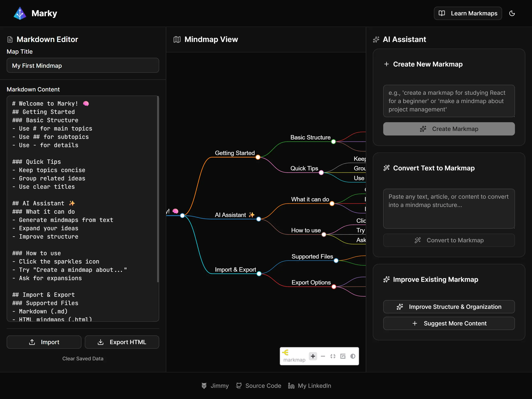Click into the Map Title field

pyautogui.click(x=83, y=66)
